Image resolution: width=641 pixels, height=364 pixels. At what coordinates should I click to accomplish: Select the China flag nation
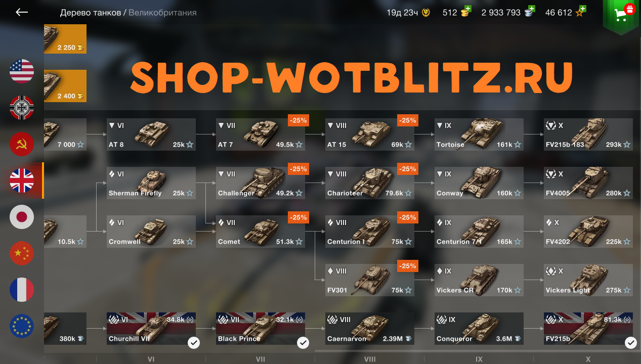(x=22, y=253)
